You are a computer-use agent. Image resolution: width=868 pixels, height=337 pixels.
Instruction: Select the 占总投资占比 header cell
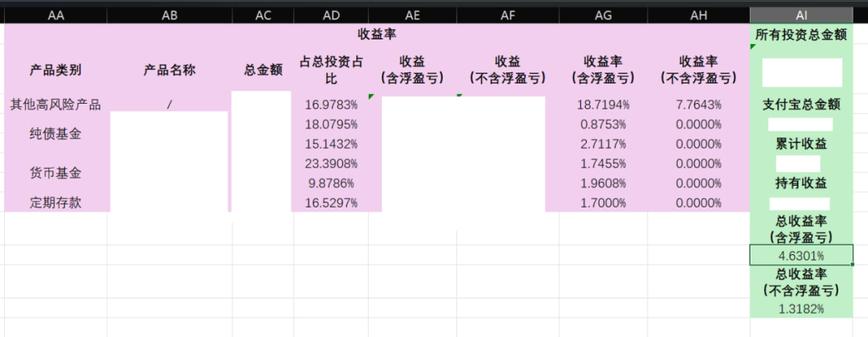tap(330, 70)
